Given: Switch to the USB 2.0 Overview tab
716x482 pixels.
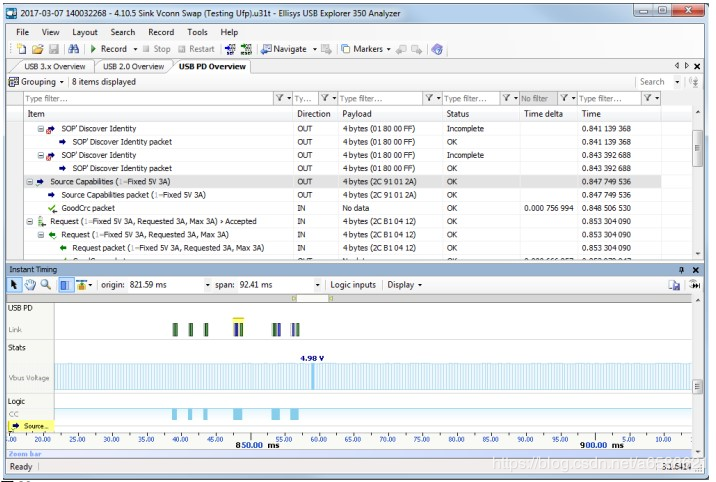Looking at the screenshot, I should pyautogui.click(x=135, y=67).
